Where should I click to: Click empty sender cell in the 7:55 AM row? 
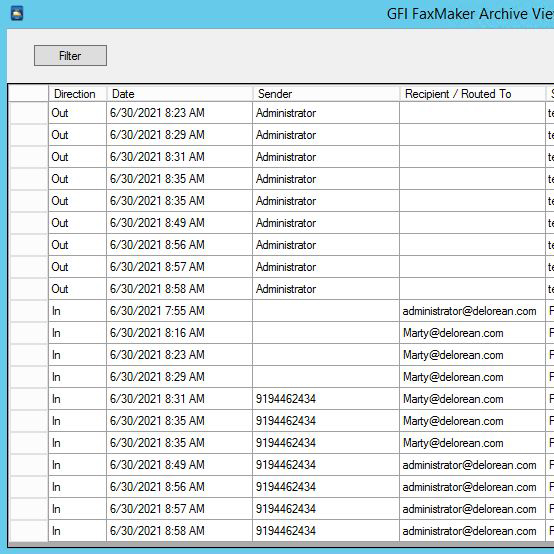(x=326, y=311)
